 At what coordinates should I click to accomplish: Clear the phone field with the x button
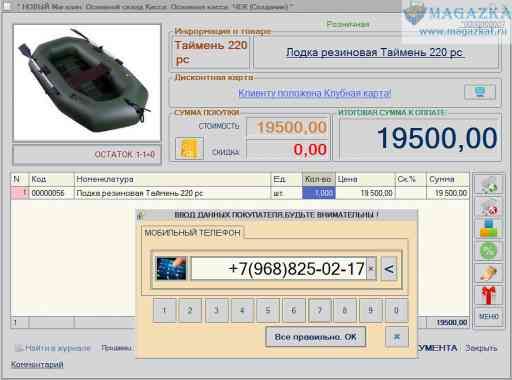(x=371, y=268)
